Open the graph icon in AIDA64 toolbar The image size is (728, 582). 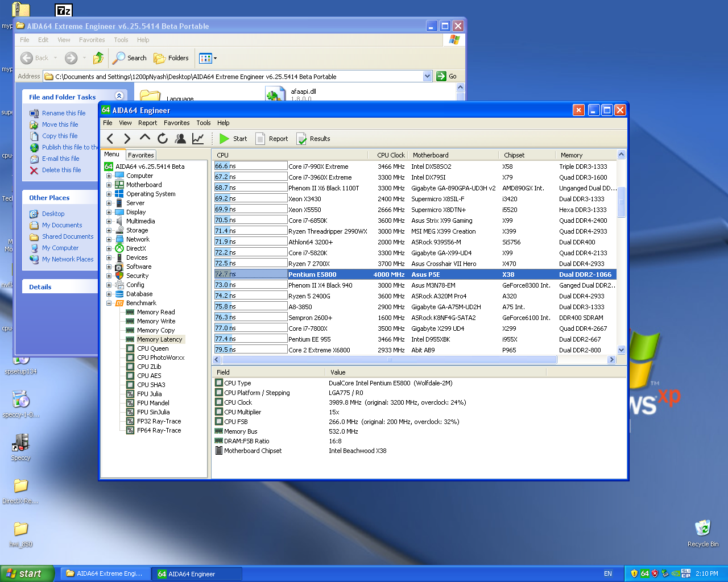[x=198, y=138]
